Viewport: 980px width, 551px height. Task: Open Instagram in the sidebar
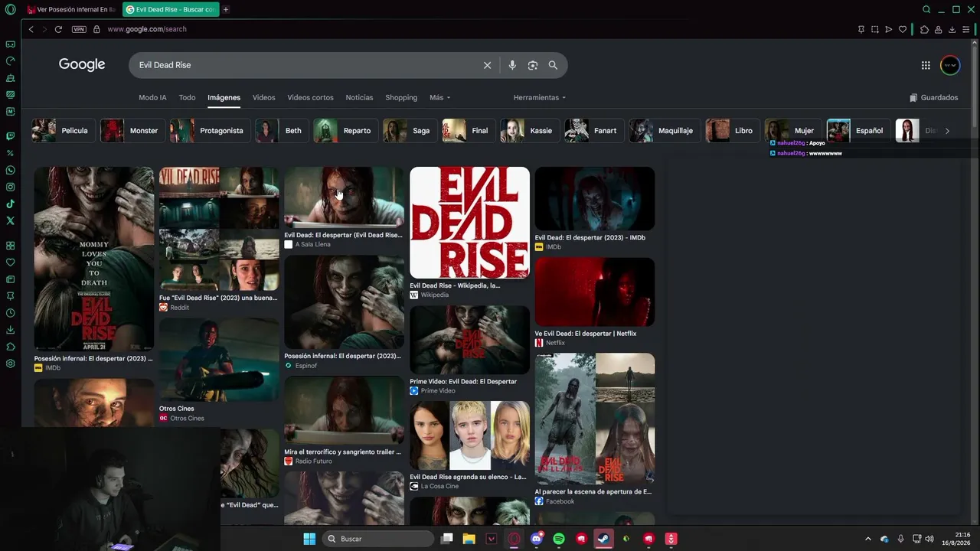tap(10, 187)
